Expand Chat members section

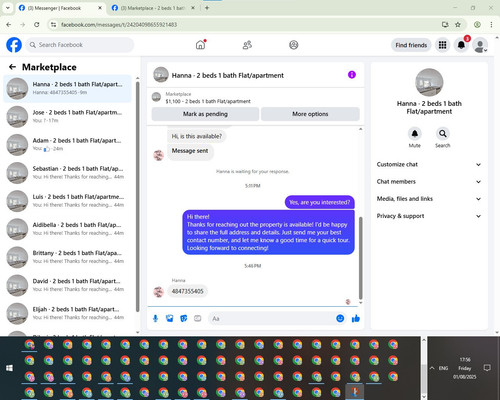pyautogui.click(x=429, y=182)
